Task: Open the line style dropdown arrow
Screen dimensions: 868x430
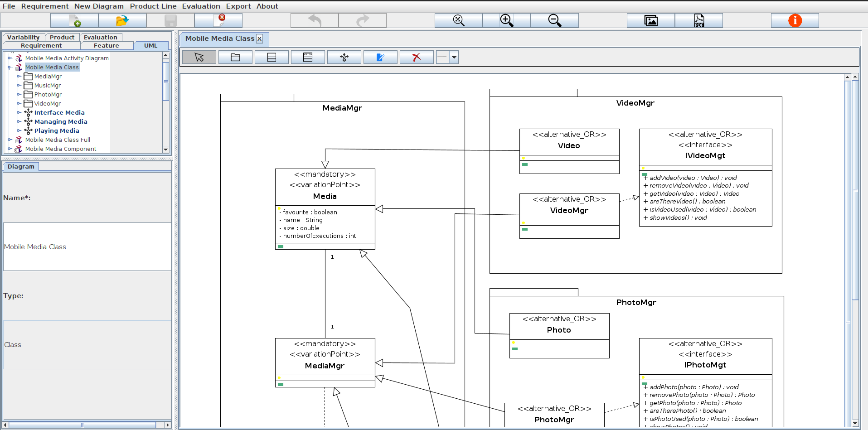Action: 454,57
